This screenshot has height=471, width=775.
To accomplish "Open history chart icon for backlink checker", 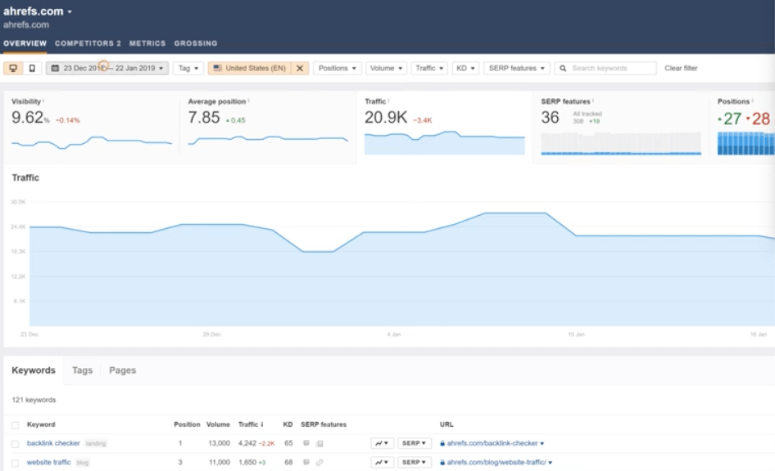I will pyautogui.click(x=382, y=443).
